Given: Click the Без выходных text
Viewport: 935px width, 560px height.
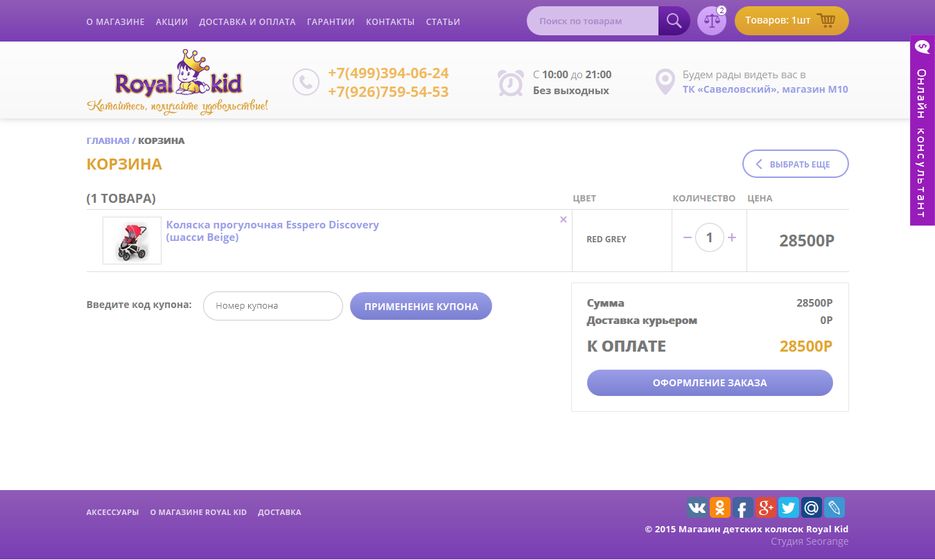Looking at the screenshot, I should (x=571, y=91).
